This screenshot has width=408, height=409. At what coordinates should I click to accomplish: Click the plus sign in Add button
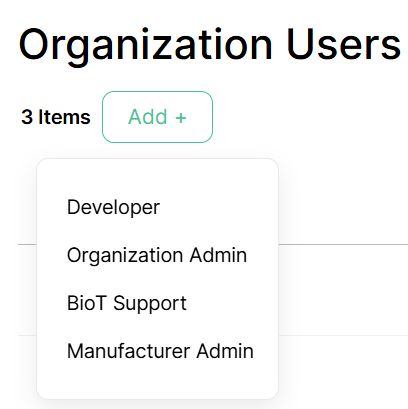point(181,118)
